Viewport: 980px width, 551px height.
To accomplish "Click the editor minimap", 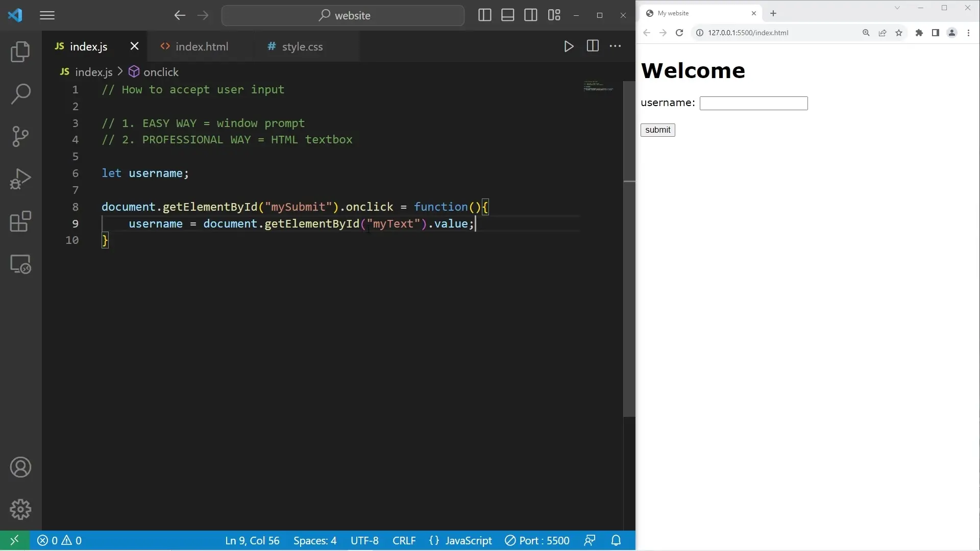I will click(598, 86).
